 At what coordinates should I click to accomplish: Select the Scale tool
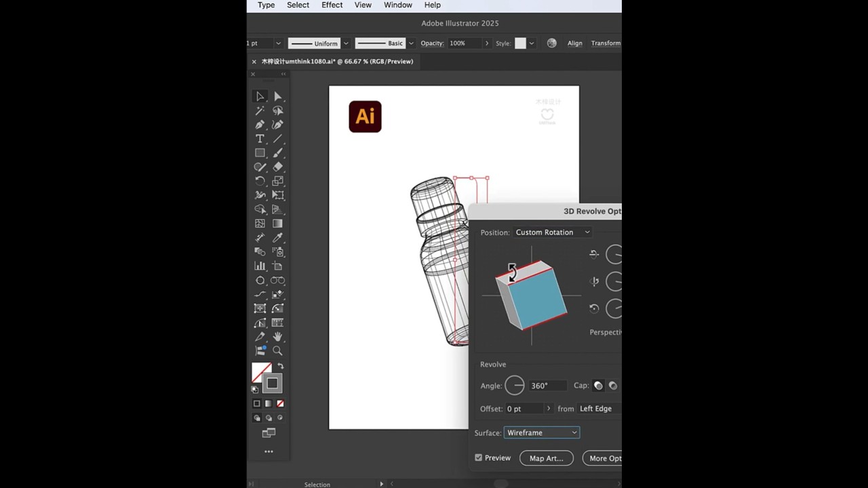click(x=277, y=181)
